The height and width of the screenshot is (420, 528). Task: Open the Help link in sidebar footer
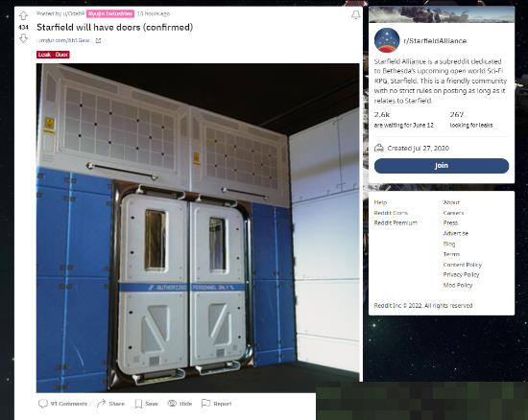tap(380, 202)
